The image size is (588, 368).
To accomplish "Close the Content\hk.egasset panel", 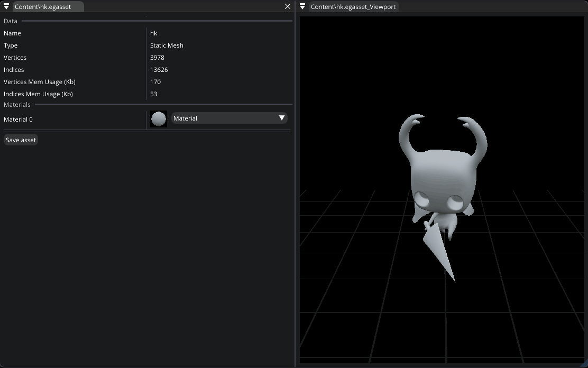I will [288, 6].
